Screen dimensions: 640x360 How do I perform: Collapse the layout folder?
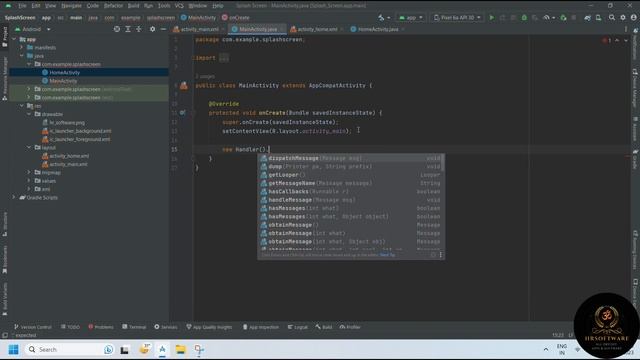tap(29, 147)
